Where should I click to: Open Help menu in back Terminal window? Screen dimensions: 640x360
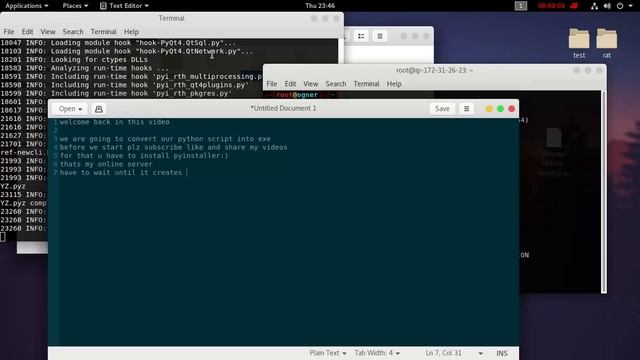click(x=131, y=32)
